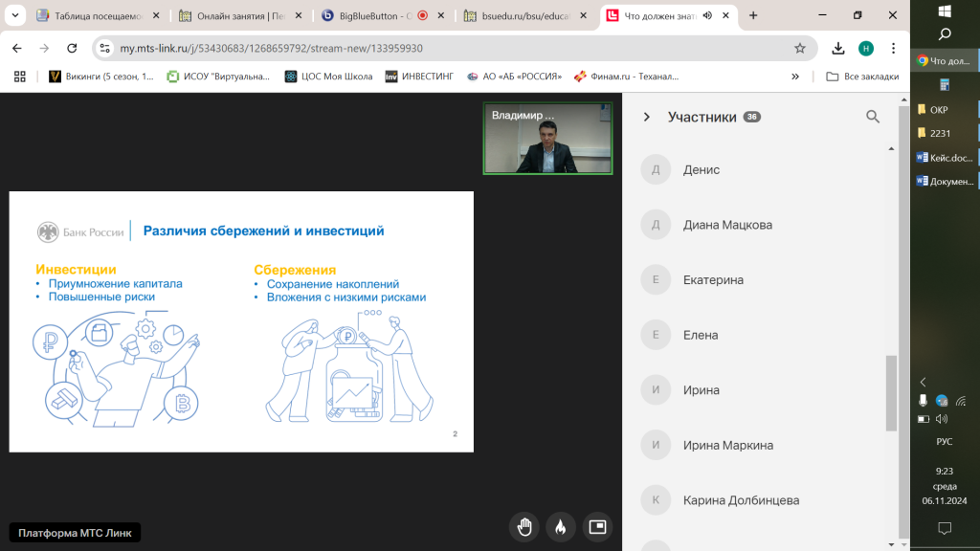
Task: Click avatar of participant Ирина
Action: tap(656, 390)
